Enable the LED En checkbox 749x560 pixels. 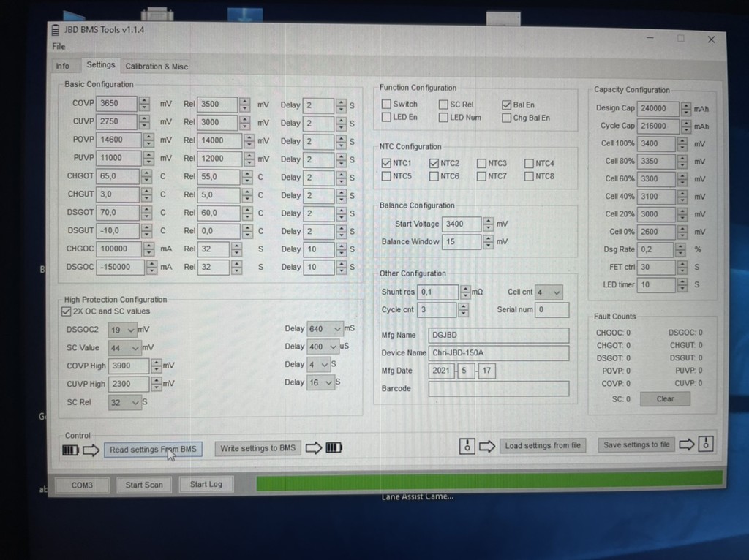[x=386, y=117]
